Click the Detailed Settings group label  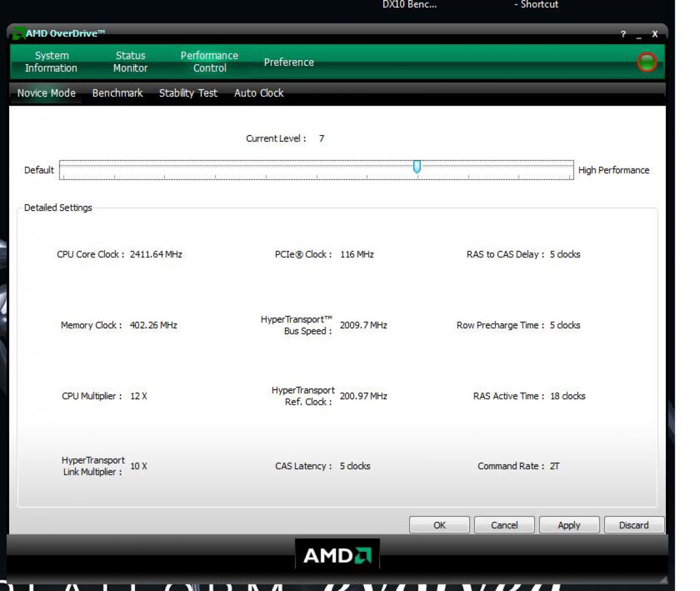58,208
